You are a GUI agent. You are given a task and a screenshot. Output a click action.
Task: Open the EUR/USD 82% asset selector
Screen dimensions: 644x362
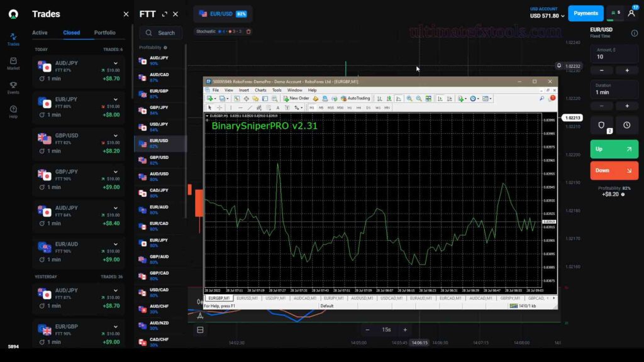point(223,14)
